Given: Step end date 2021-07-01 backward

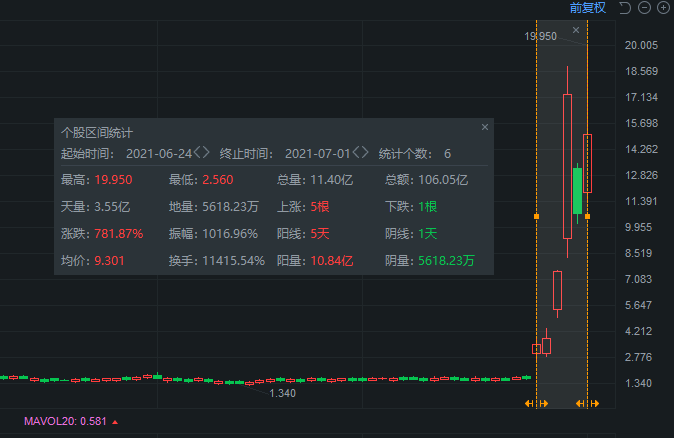Looking at the screenshot, I should pyautogui.click(x=357, y=153).
